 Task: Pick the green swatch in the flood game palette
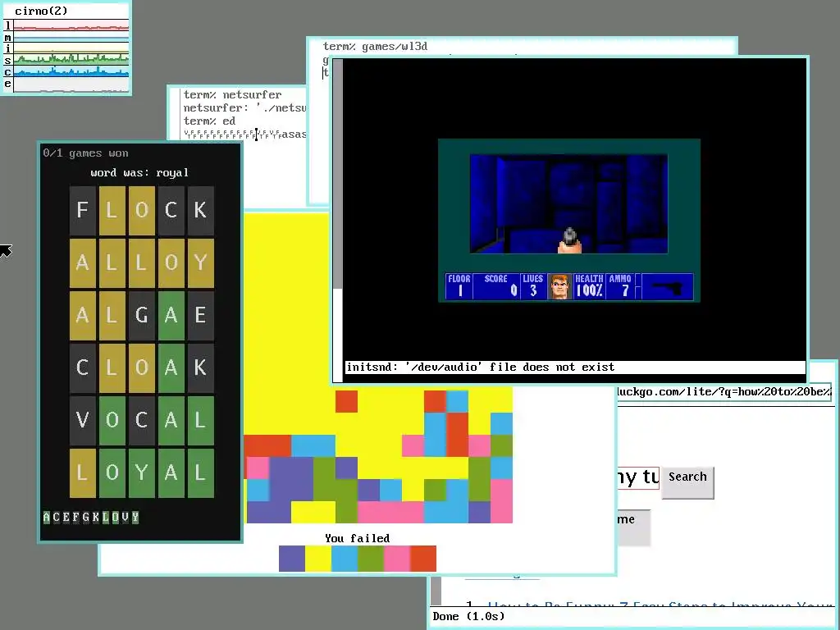coord(371,559)
